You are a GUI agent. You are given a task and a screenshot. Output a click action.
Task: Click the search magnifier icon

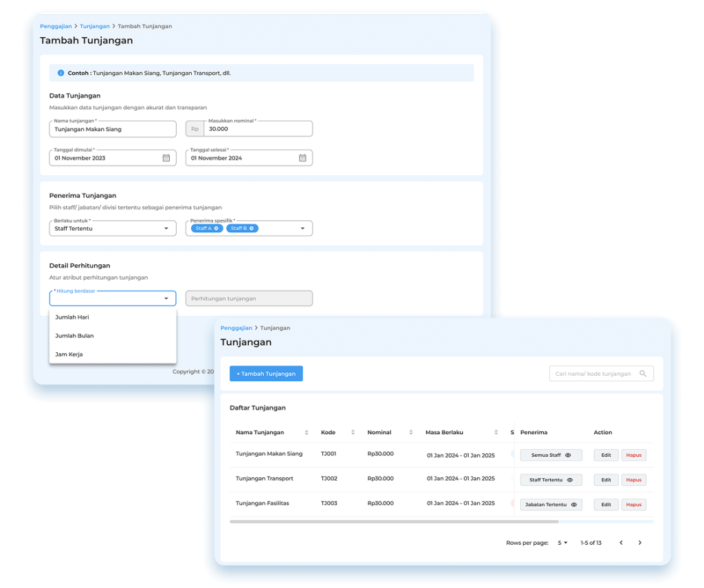[x=643, y=374]
